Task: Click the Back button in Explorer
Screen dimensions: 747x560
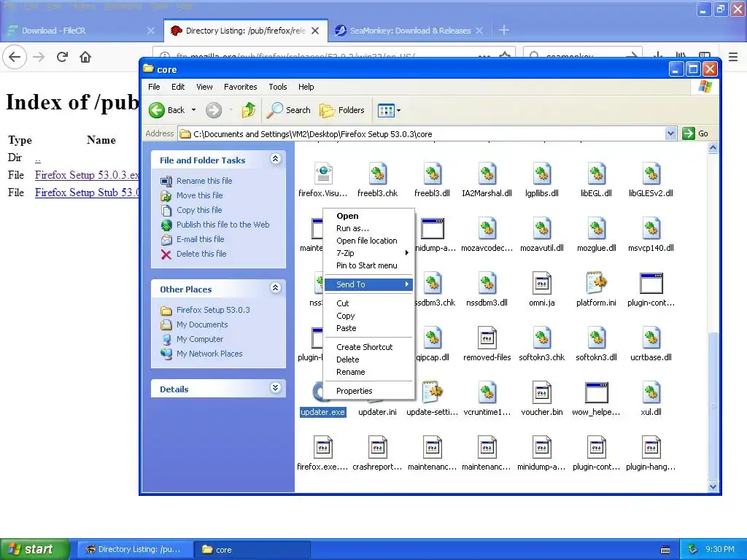Action: click(x=167, y=110)
